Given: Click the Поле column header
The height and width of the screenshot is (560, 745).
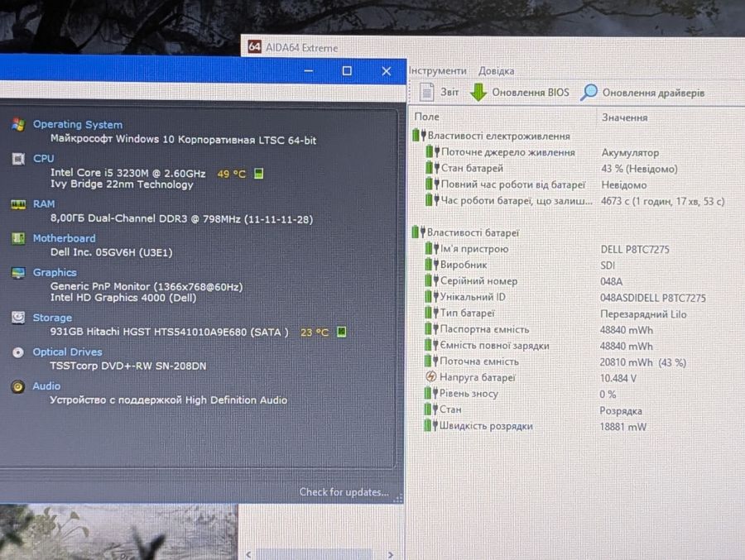Looking at the screenshot, I should point(426,117).
